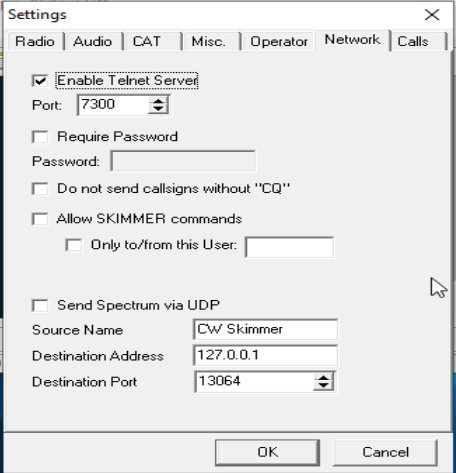The image size is (456, 473).
Task: Tick Allow SKIMMER commands checkbox
Action: coord(40,219)
